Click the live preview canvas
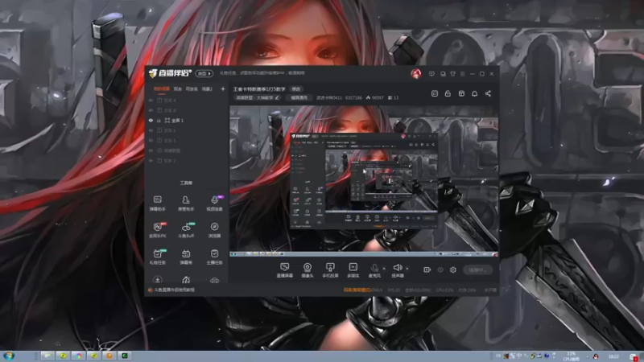644x362 pixels. point(364,181)
